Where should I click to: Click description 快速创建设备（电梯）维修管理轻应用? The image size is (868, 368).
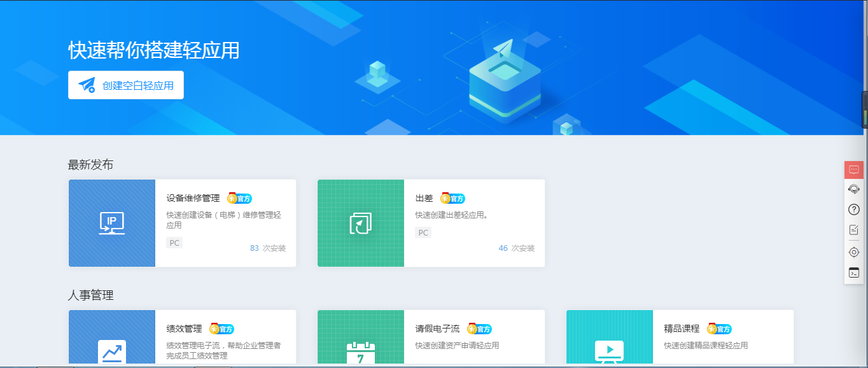[x=223, y=220]
